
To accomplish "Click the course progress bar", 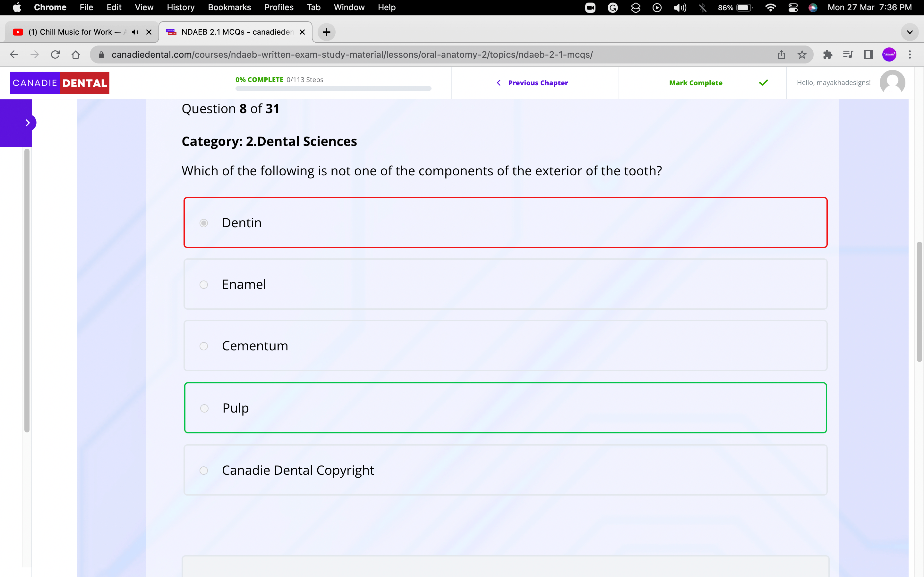I will (333, 88).
